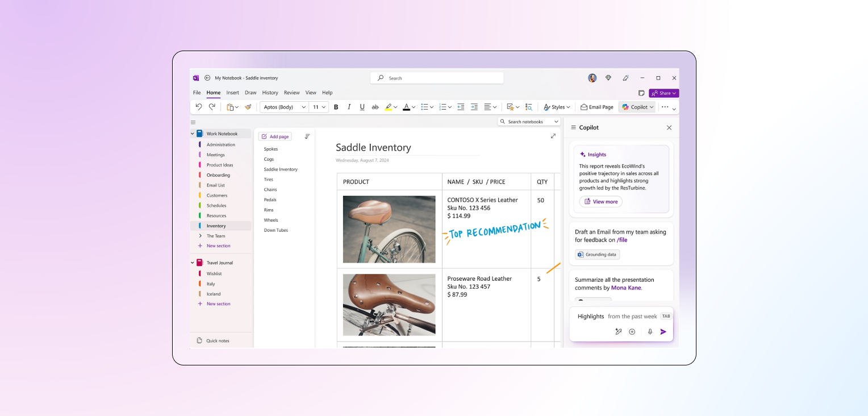Toggle Underline formatting
The height and width of the screenshot is (416, 868).
pyautogui.click(x=362, y=107)
